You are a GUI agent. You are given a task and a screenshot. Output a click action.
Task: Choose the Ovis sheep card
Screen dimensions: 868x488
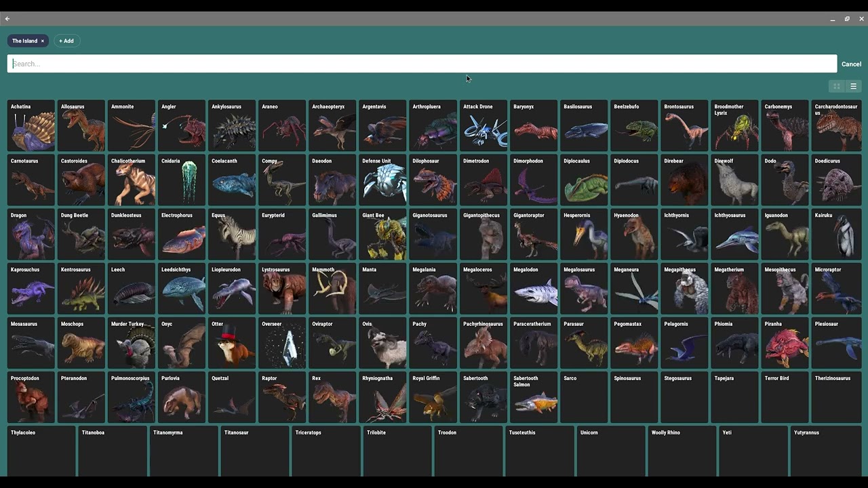click(x=382, y=342)
